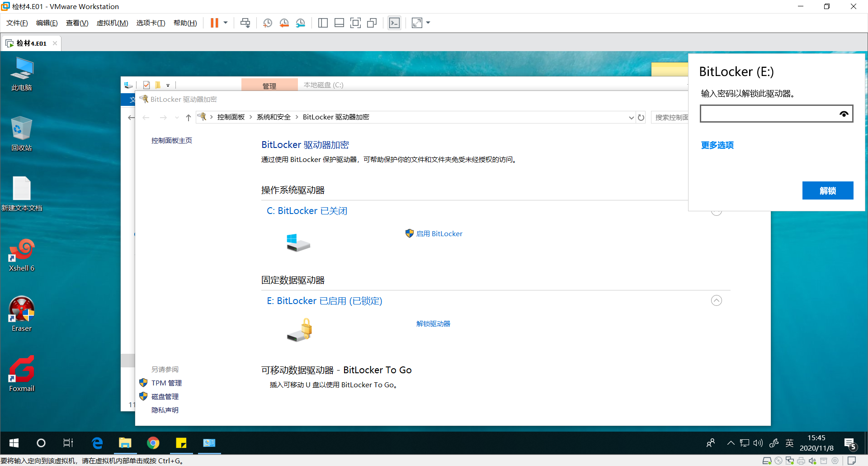Open the 文件(F) menu
868x466 pixels.
17,23
